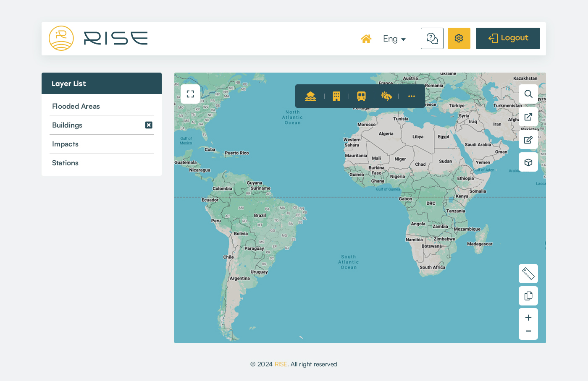Switch to 3D cube view
The height and width of the screenshot is (381, 588).
(528, 162)
